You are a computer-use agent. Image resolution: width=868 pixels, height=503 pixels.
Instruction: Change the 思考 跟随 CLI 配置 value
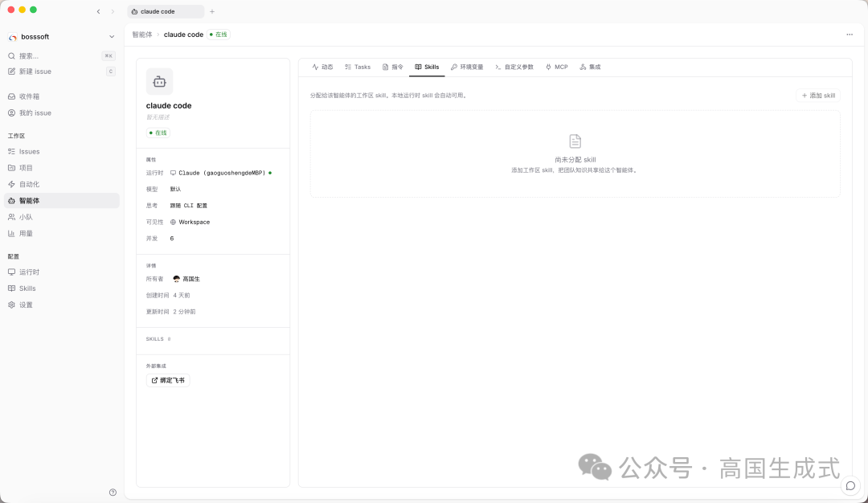tap(188, 206)
